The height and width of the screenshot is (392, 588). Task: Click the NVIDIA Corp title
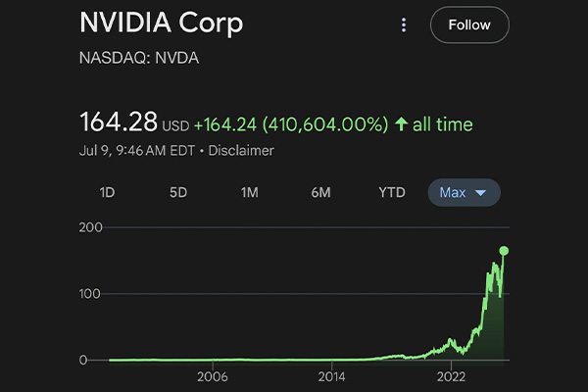coord(162,24)
